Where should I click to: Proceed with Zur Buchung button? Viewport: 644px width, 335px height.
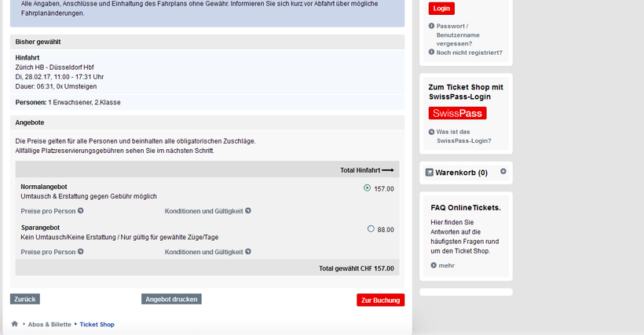pyautogui.click(x=380, y=300)
